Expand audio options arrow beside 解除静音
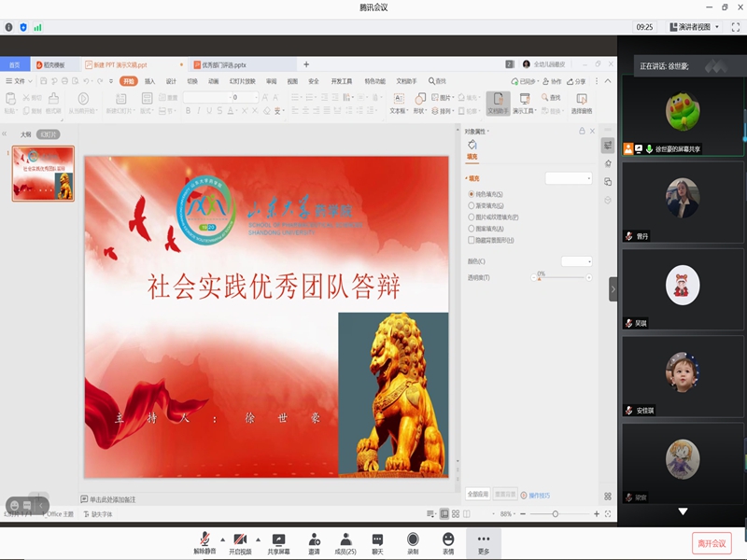Screen dimensions: 747x560 point(222,539)
